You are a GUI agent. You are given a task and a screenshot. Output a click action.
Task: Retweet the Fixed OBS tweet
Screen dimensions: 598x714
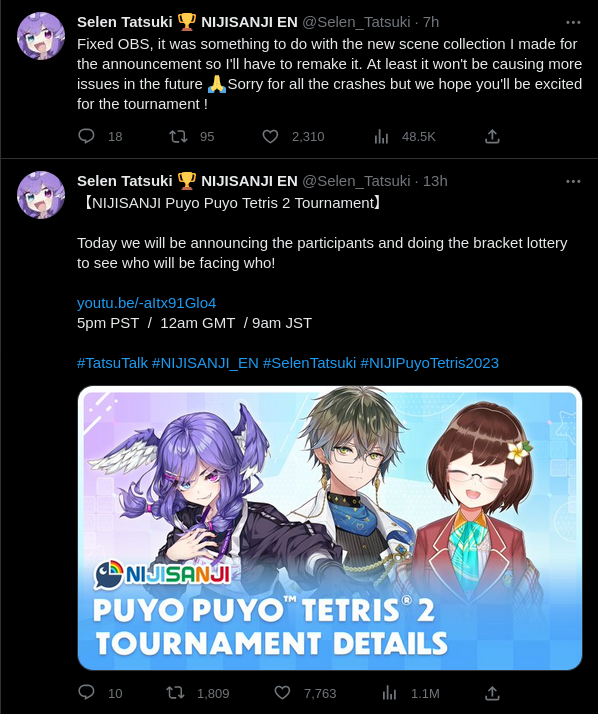pos(178,136)
